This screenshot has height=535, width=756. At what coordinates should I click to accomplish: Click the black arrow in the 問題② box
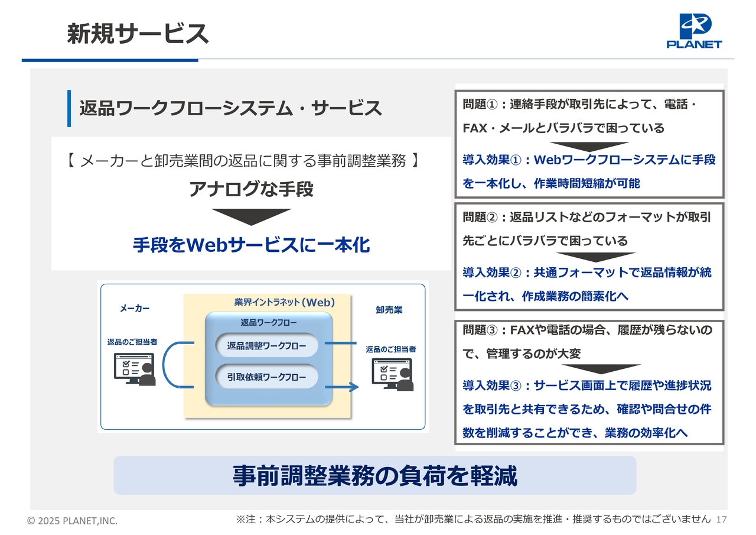pos(595,257)
